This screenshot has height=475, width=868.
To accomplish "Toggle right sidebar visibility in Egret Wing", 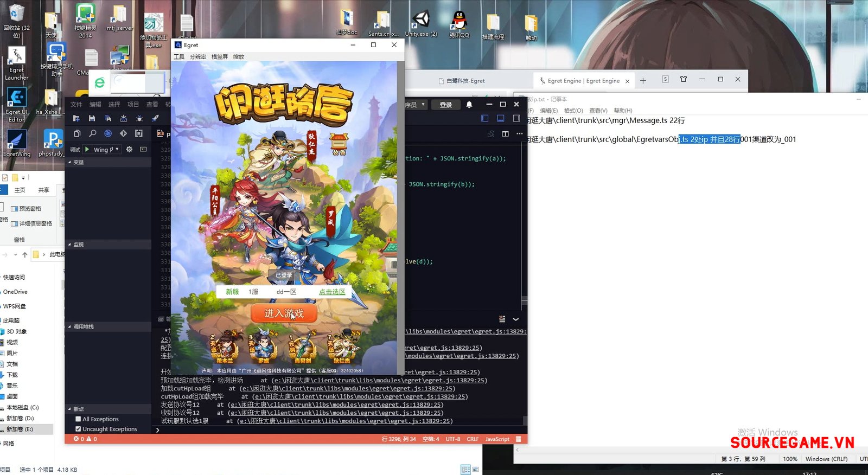I will click(x=516, y=118).
